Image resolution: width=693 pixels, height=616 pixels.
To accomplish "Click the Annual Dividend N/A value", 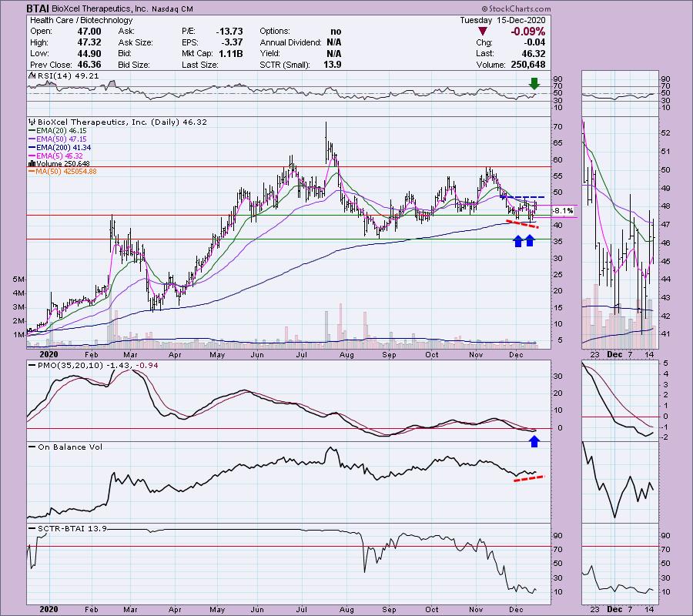I will tap(333, 42).
